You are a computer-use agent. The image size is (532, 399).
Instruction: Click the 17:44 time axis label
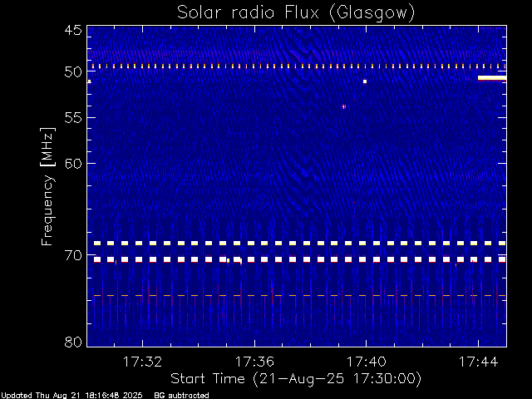tap(479, 362)
